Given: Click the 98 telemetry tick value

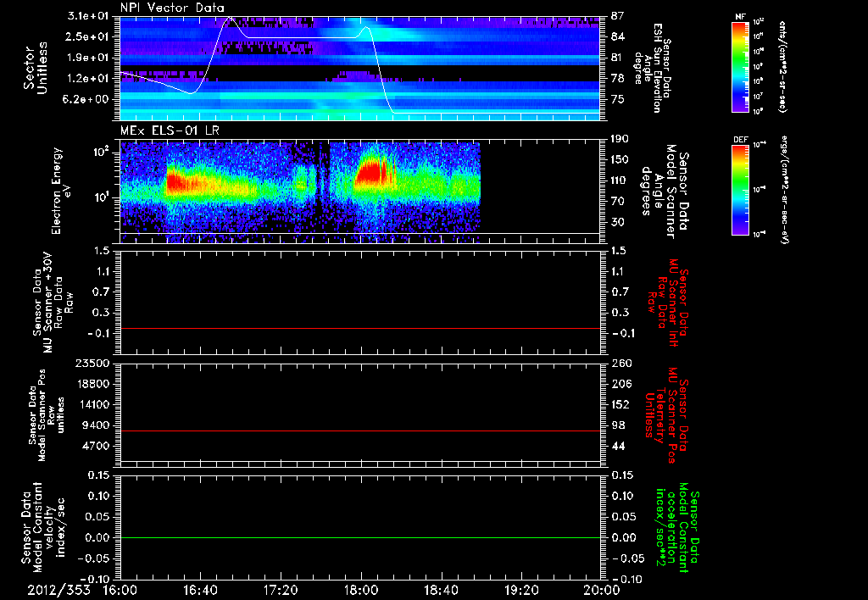Looking at the screenshot, I should click(618, 425).
